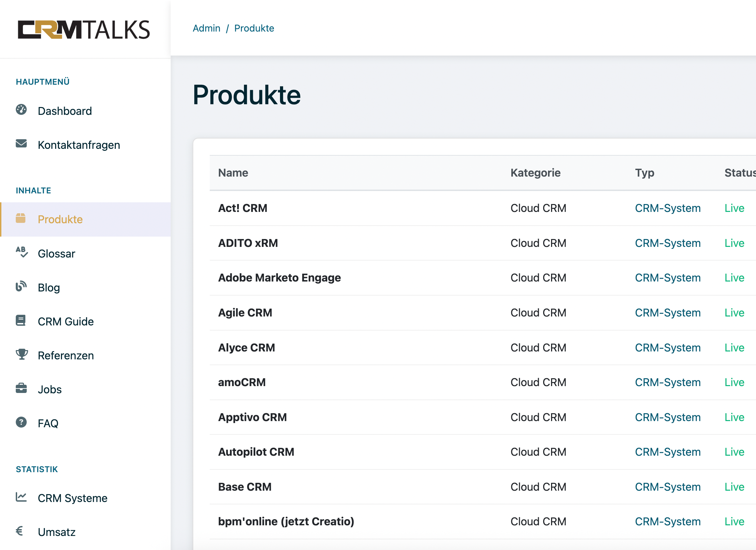Click the Blog feed icon
The width and height of the screenshot is (756, 550).
[21, 286]
